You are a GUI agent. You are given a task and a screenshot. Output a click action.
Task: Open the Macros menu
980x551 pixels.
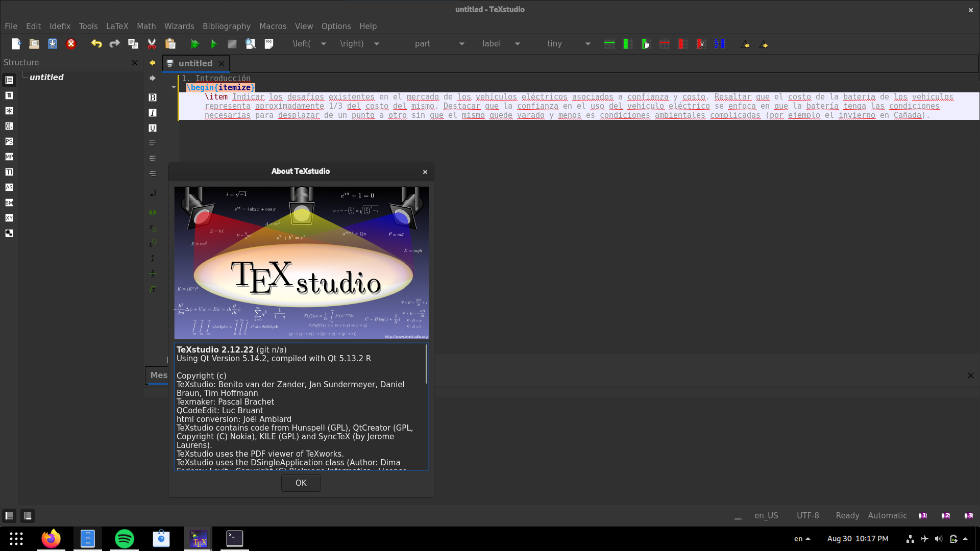point(273,26)
